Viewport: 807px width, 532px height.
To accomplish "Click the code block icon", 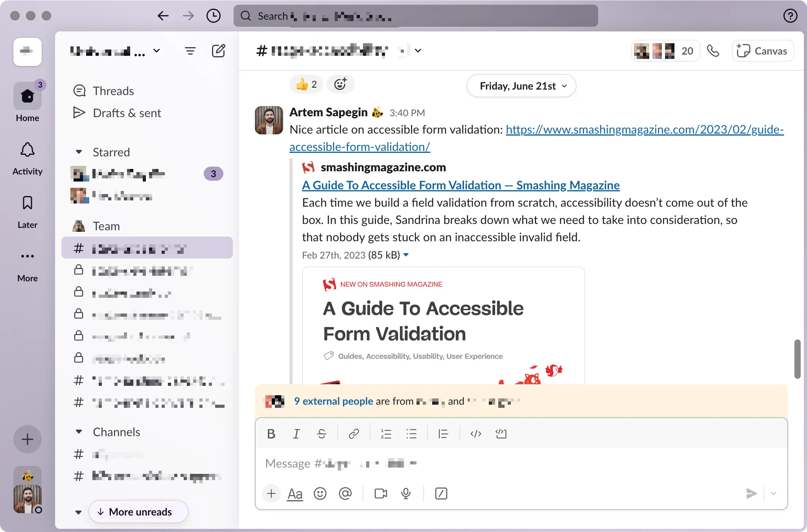I will point(501,433).
